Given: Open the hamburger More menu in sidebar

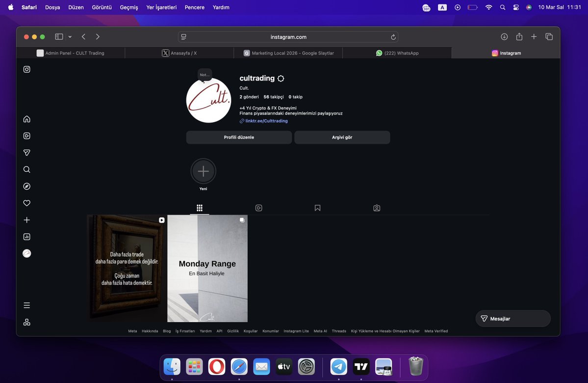Looking at the screenshot, I should tap(26, 305).
